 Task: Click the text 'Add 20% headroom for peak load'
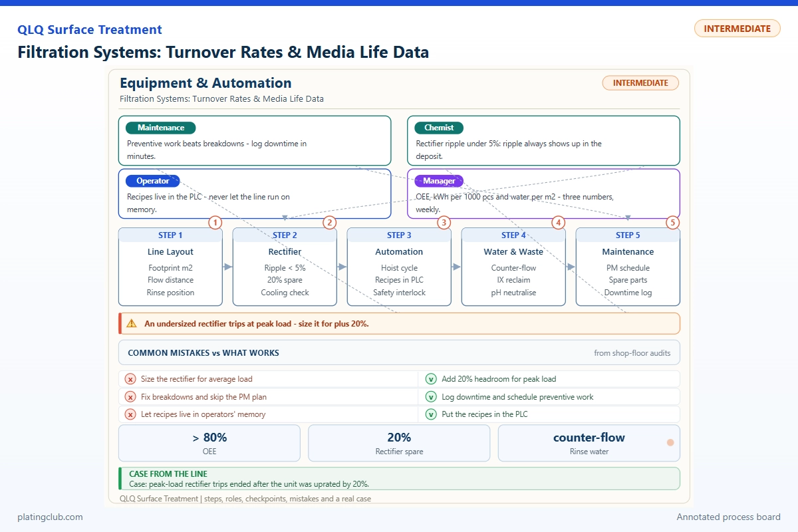click(499, 379)
